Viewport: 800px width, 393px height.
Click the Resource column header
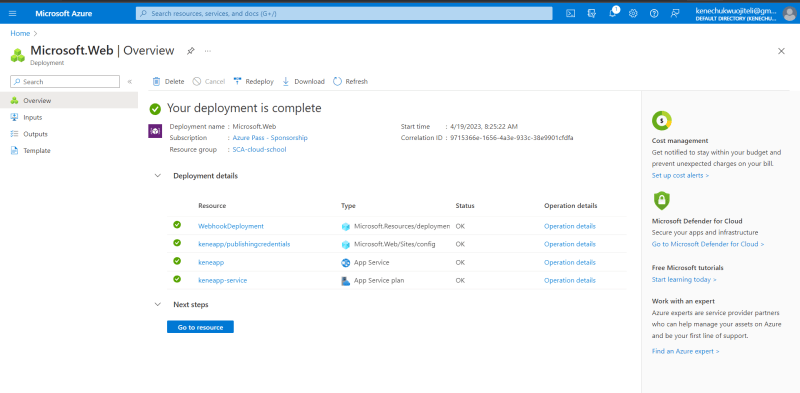point(212,206)
